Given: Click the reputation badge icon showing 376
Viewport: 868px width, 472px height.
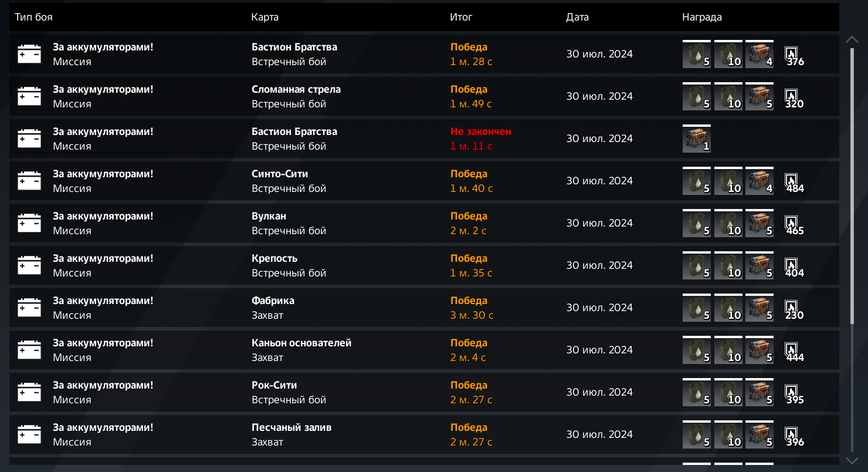Looking at the screenshot, I should [791, 53].
